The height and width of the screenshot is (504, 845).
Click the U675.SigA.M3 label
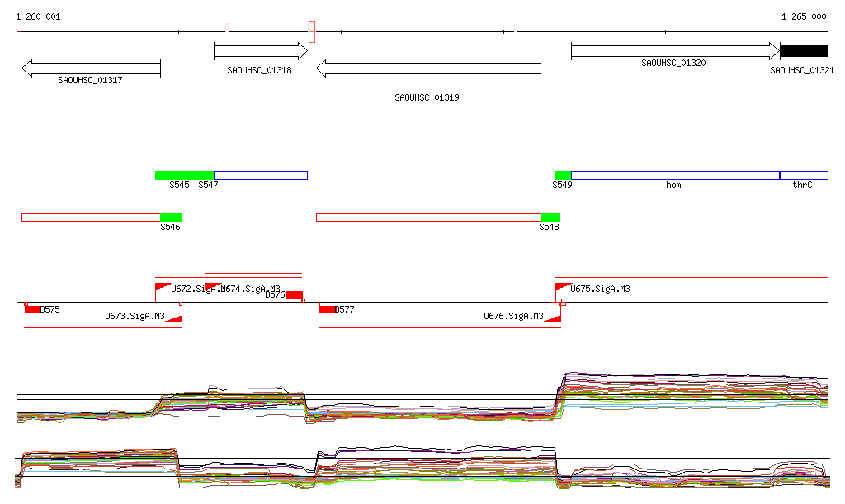click(601, 290)
